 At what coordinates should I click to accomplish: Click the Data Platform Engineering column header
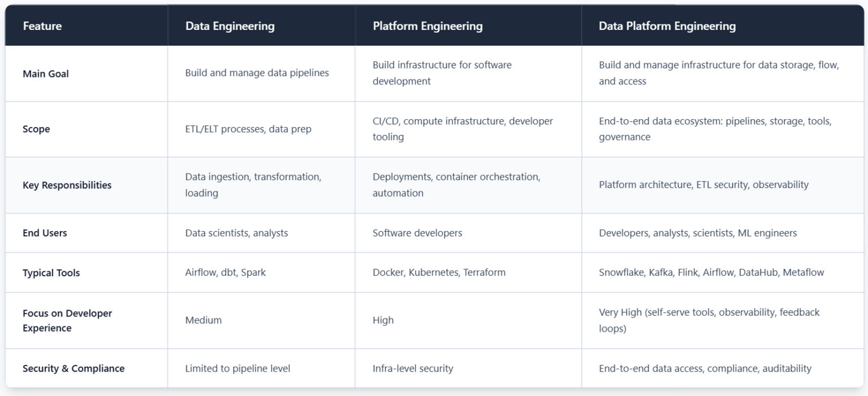point(667,26)
